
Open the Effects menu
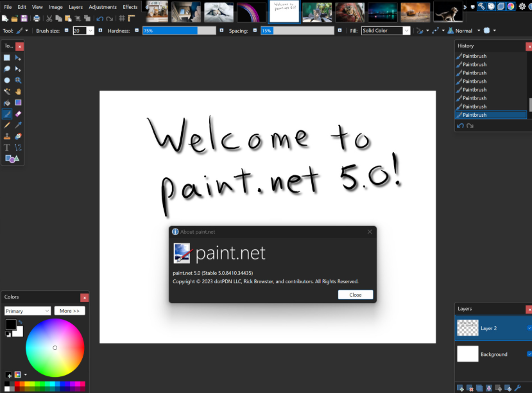(x=130, y=7)
